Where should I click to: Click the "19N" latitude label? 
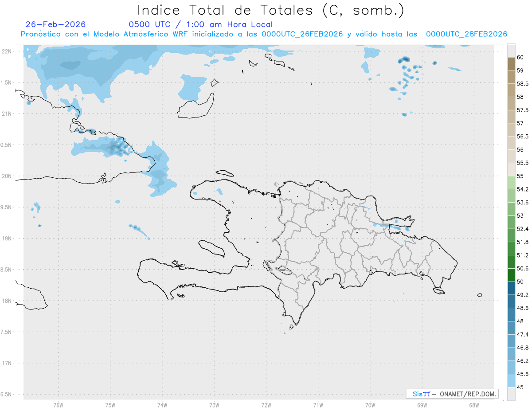click(7, 239)
